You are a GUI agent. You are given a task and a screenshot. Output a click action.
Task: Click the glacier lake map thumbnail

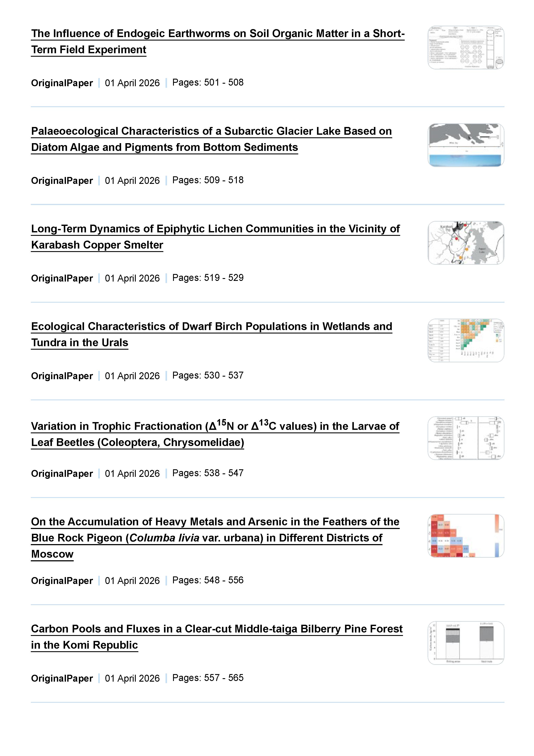tap(465, 145)
